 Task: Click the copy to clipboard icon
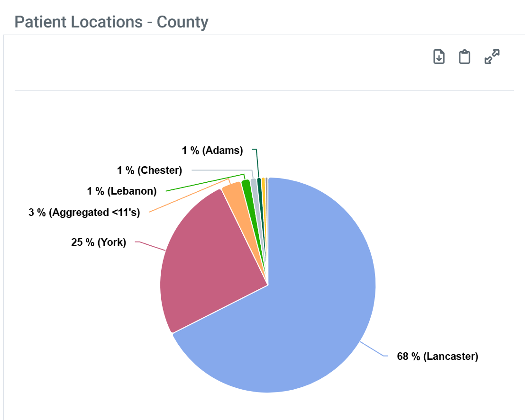pos(465,57)
